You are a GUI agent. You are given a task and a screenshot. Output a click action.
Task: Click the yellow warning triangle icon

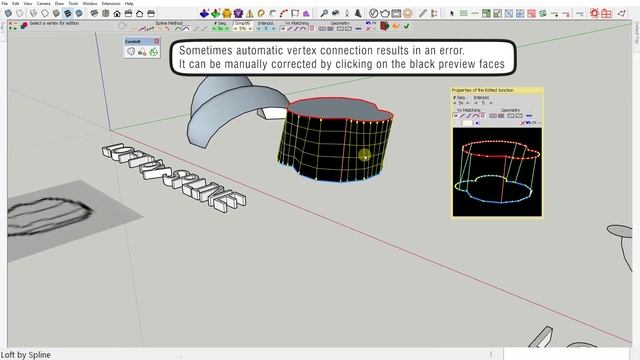250,14
